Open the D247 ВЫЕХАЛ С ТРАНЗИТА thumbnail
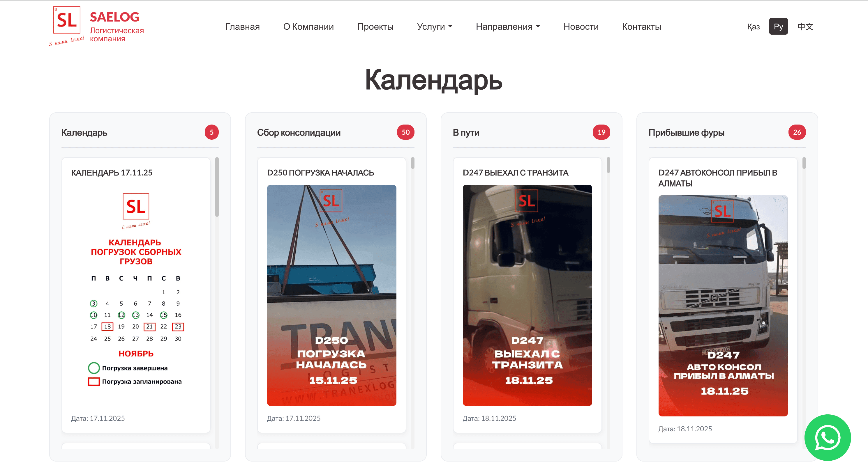The width and height of the screenshot is (868, 472). click(x=527, y=294)
